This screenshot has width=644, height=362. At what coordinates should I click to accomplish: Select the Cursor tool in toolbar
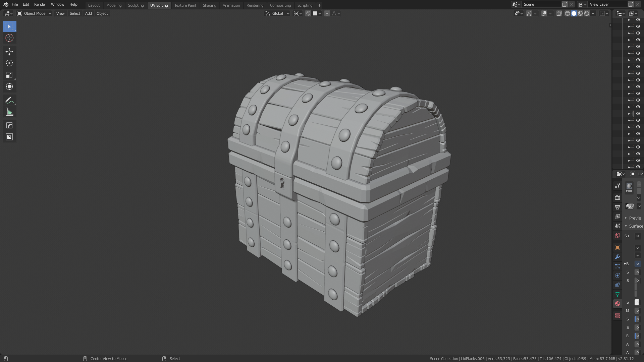coord(9,38)
